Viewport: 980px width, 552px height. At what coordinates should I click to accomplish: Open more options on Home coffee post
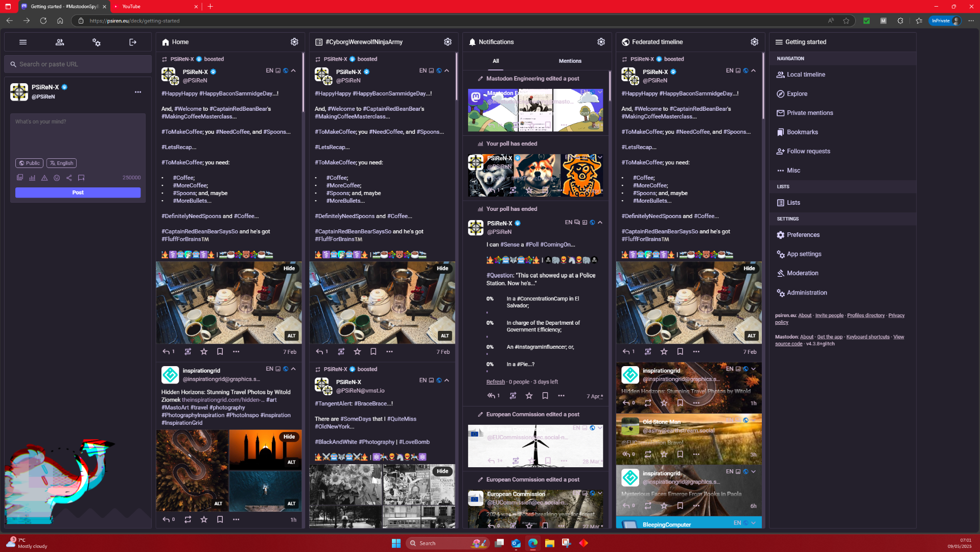click(236, 351)
